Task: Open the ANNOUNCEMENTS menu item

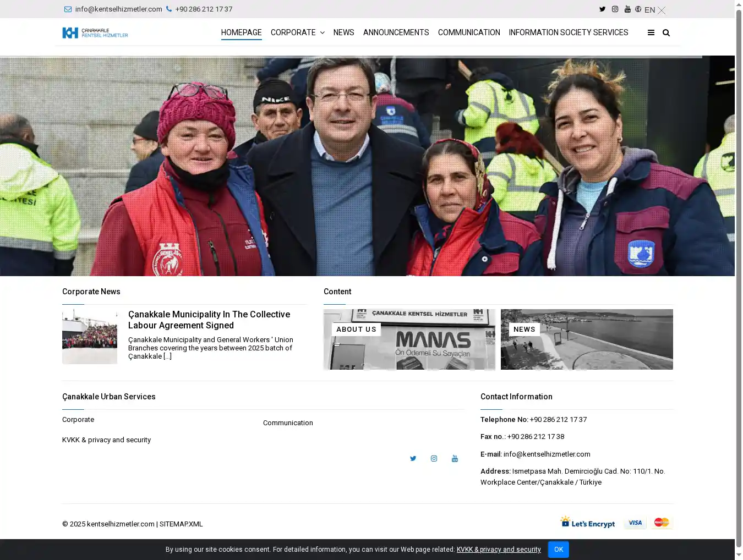Action: pyautogui.click(x=396, y=33)
